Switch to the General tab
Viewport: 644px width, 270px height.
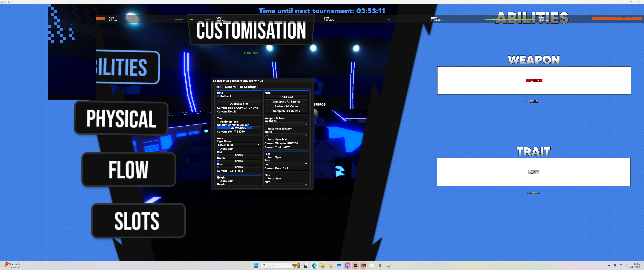click(x=230, y=87)
